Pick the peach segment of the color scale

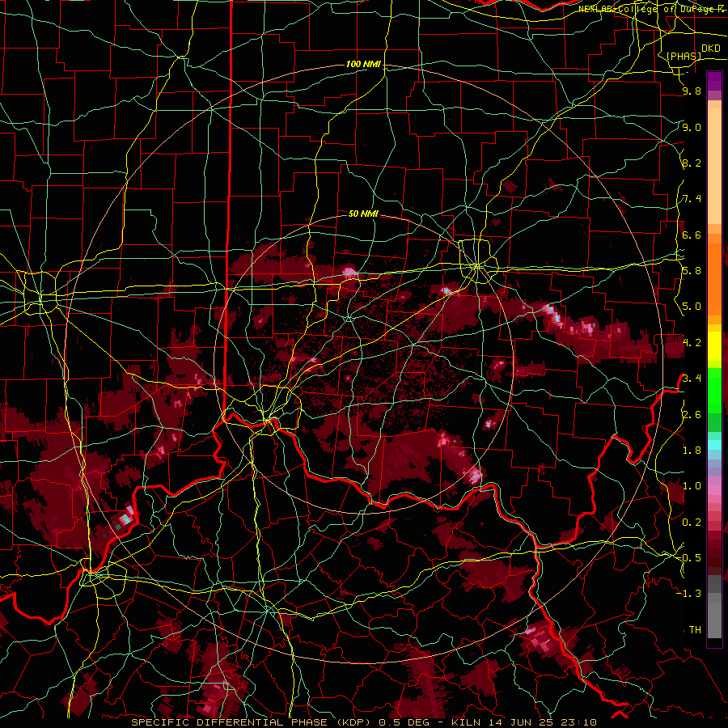point(714,166)
